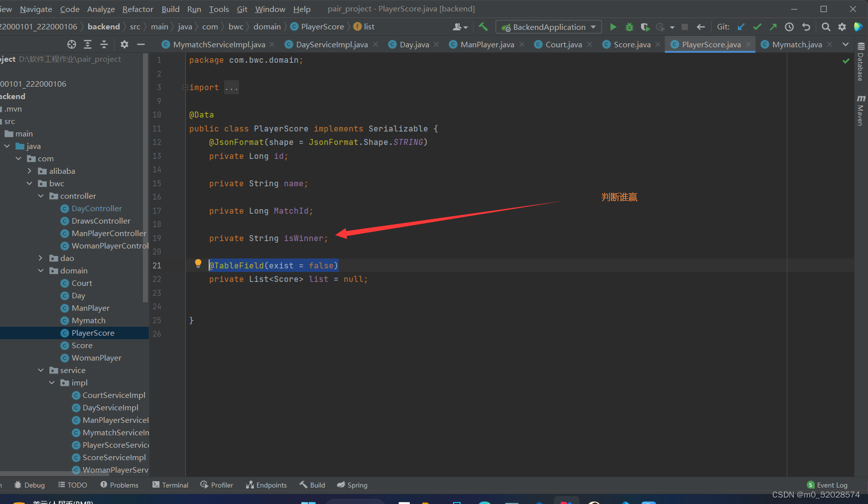Switch to the Day.java tab
This screenshot has height=504, width=868.
414,44
